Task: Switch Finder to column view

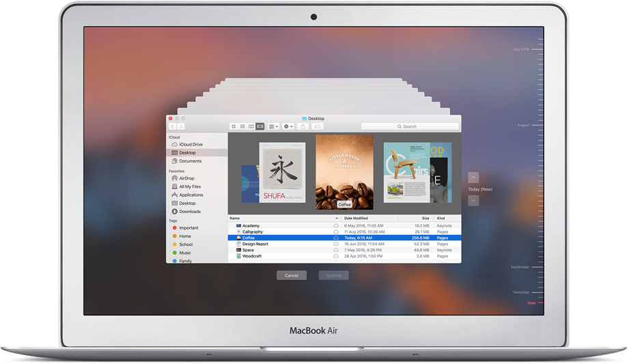Action: [251, 126]
